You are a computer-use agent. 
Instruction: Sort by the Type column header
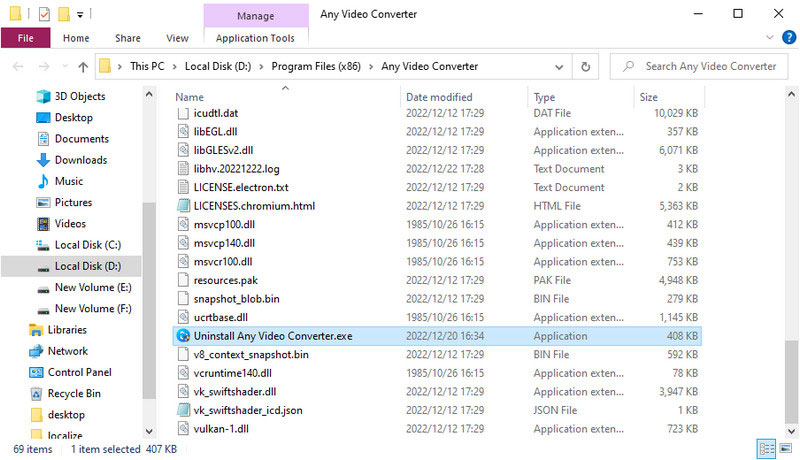coord(544,97)
